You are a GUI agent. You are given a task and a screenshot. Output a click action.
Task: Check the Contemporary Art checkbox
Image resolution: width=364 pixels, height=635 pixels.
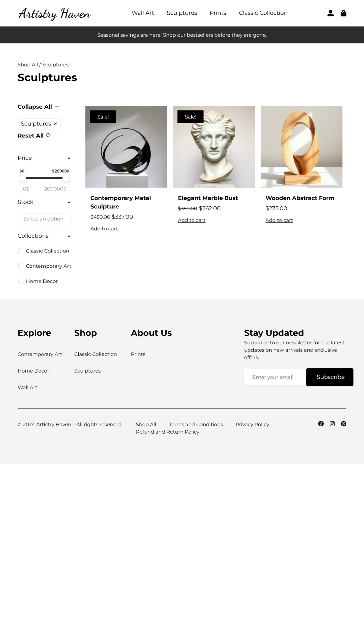21,266
